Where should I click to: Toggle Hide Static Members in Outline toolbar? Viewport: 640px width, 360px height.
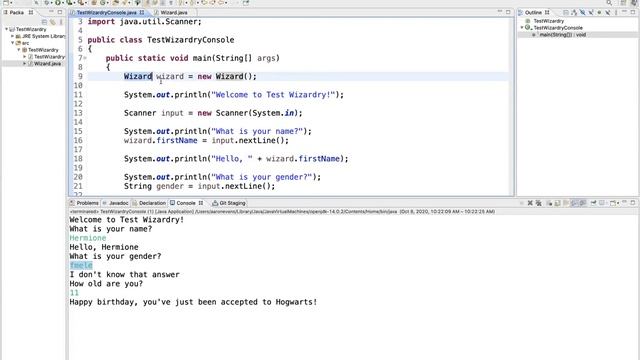click(591, 13)
